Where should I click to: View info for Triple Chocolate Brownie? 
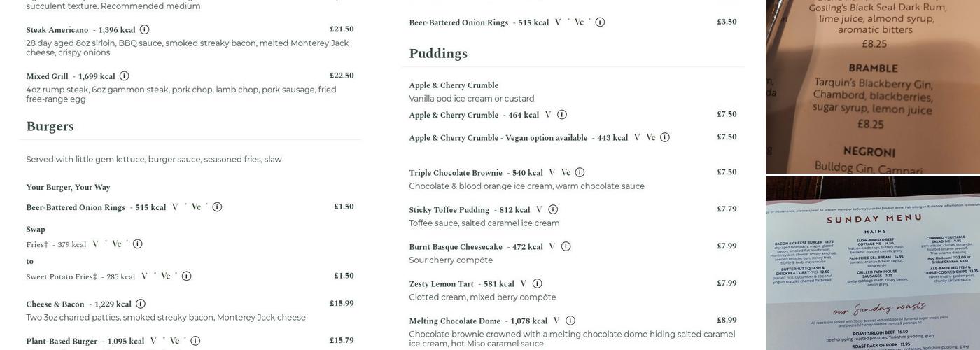(x=580, y=172)
